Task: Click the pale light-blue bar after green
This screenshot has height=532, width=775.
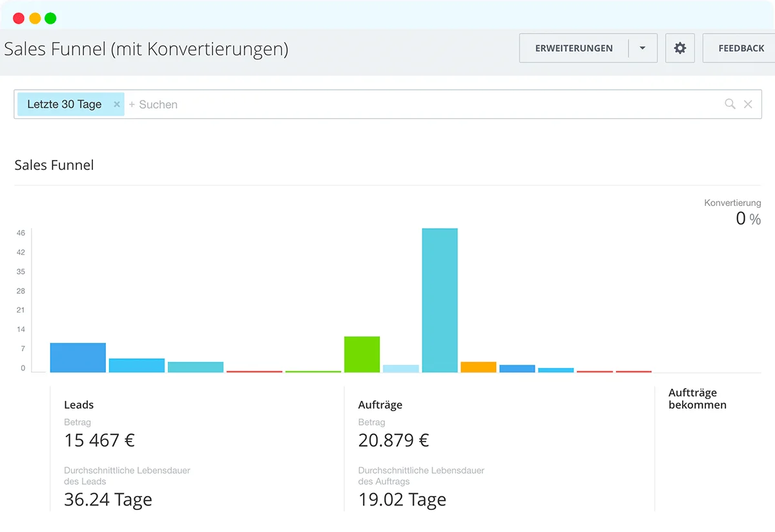Action: [401, 369]
